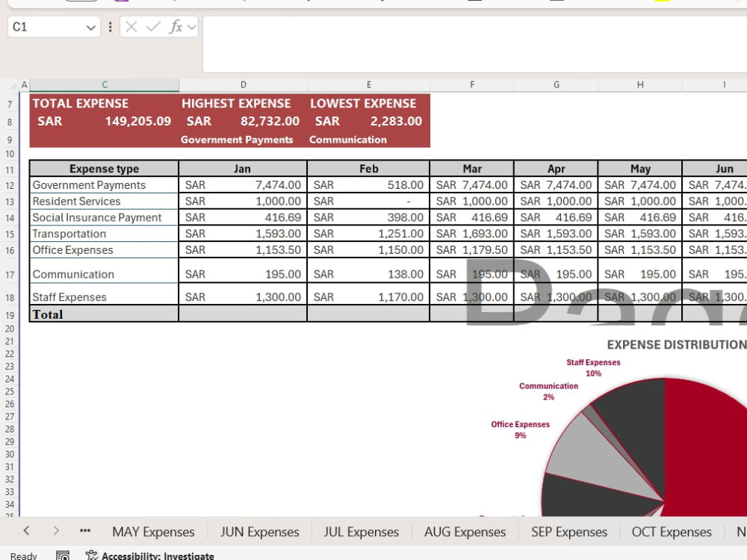747x560 pixels.
Task: Select Social Insurance Payment cell
Action: (105, 217)
